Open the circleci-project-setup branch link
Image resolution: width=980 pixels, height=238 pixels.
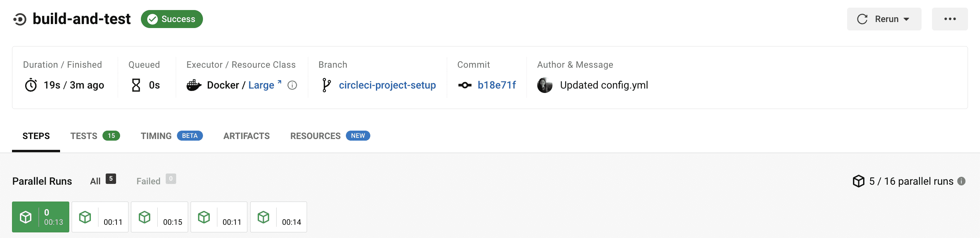387,85
